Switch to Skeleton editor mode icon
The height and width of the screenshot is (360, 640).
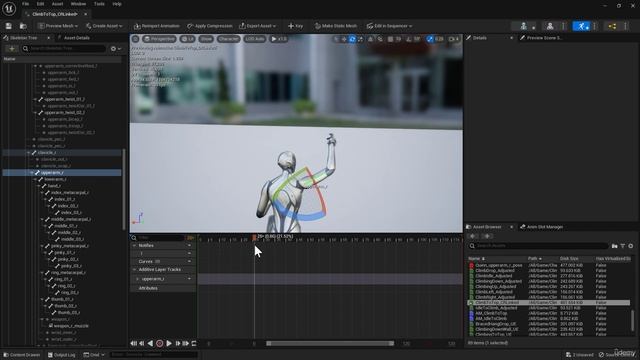[523, 26]
